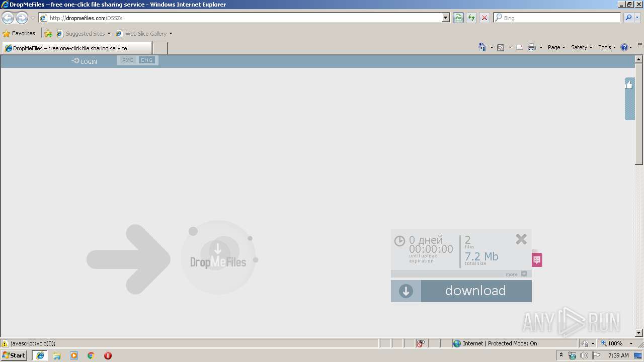Open the LOGIN link

click(84, 61)
